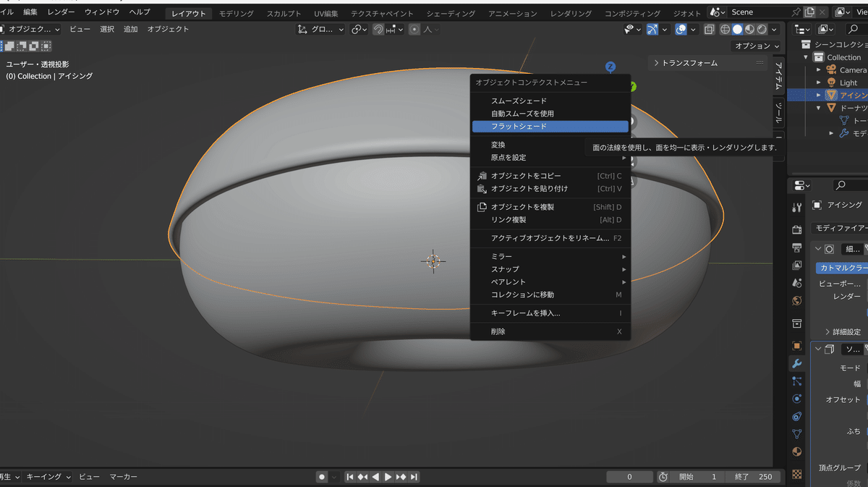
Task: Open the Scene properties tab
Action: [797, 283]
